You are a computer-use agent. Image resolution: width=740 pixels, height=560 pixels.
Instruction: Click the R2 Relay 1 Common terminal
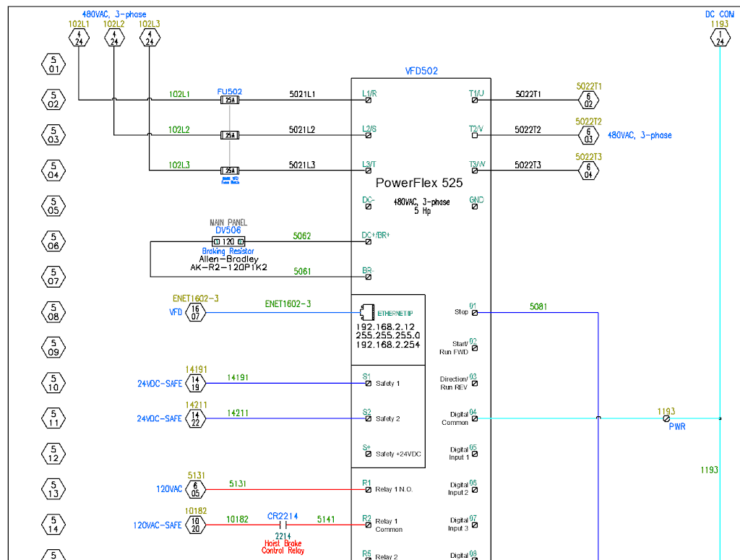pyautogui.click(x=369, y=525)
